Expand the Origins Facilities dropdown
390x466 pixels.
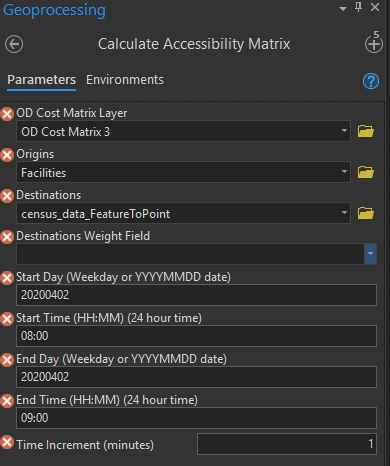pos(344,172)
